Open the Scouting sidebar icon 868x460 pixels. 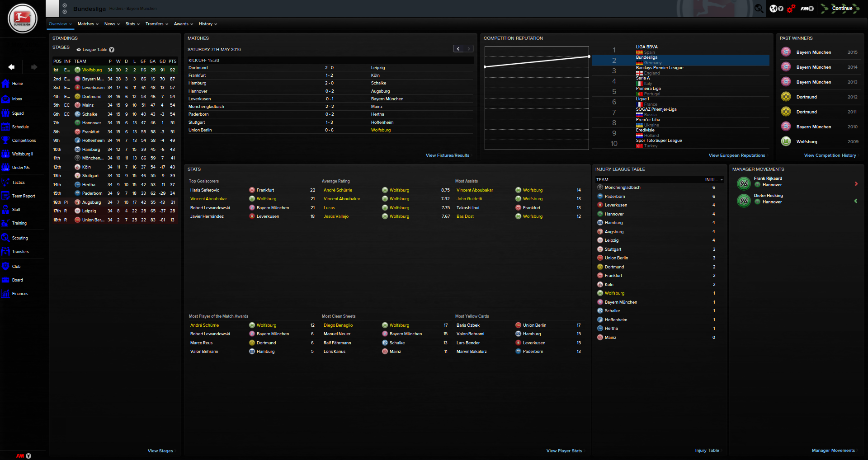[5, 238]
